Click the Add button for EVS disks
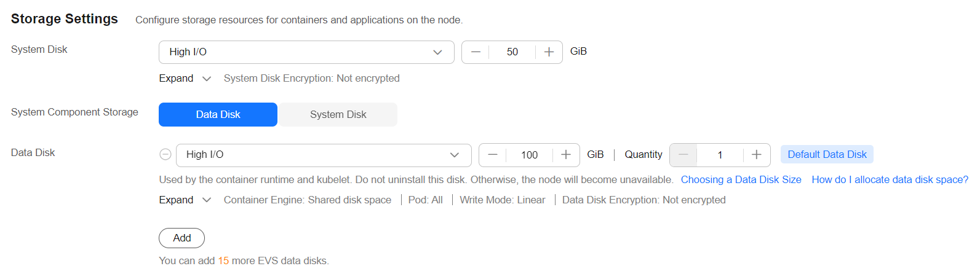980x274 pixels. 181,238
